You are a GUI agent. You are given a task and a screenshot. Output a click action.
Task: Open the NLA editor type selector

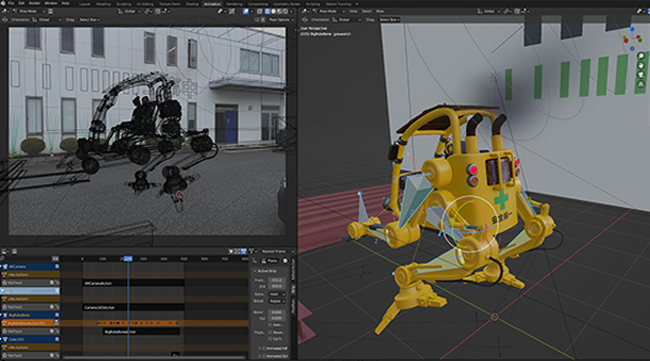tap(5, 251)
